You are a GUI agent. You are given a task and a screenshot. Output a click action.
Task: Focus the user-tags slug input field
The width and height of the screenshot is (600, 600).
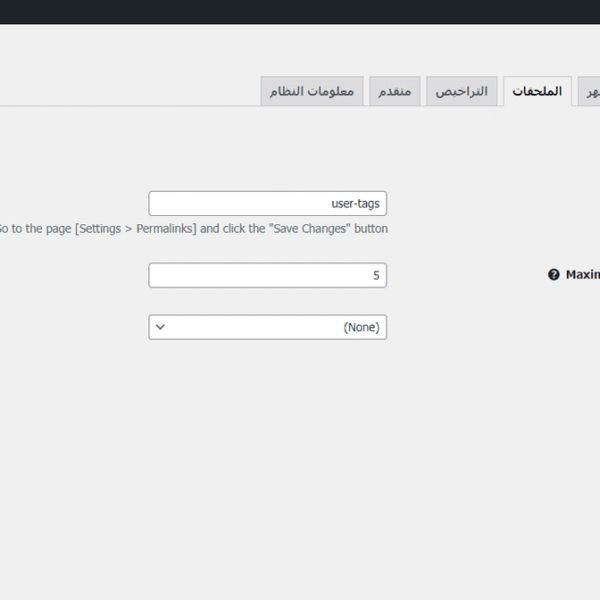[267, 203]
